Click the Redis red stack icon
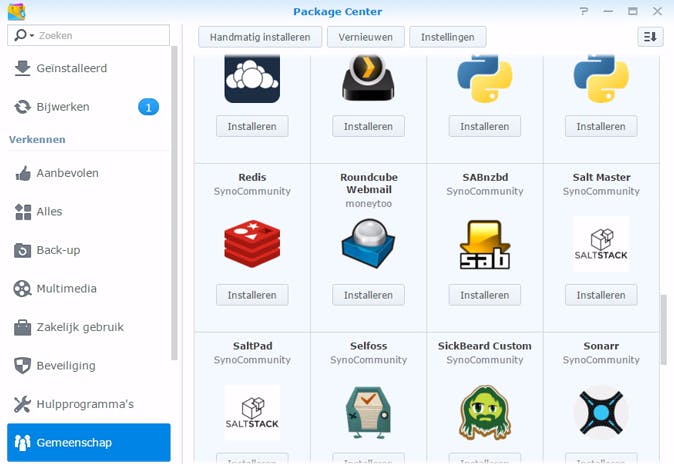 pos(252,244)
